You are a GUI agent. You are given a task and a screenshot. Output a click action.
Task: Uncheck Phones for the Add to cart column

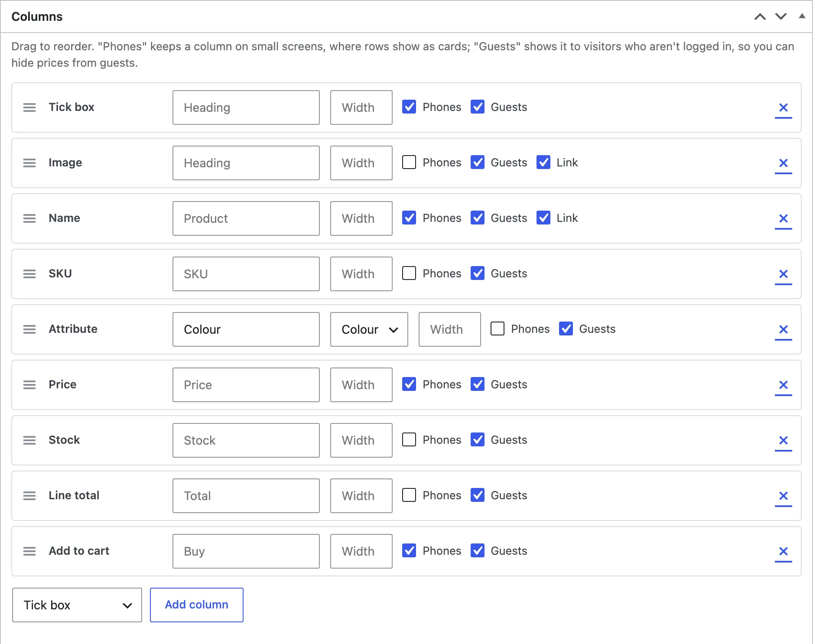point(409,550)
